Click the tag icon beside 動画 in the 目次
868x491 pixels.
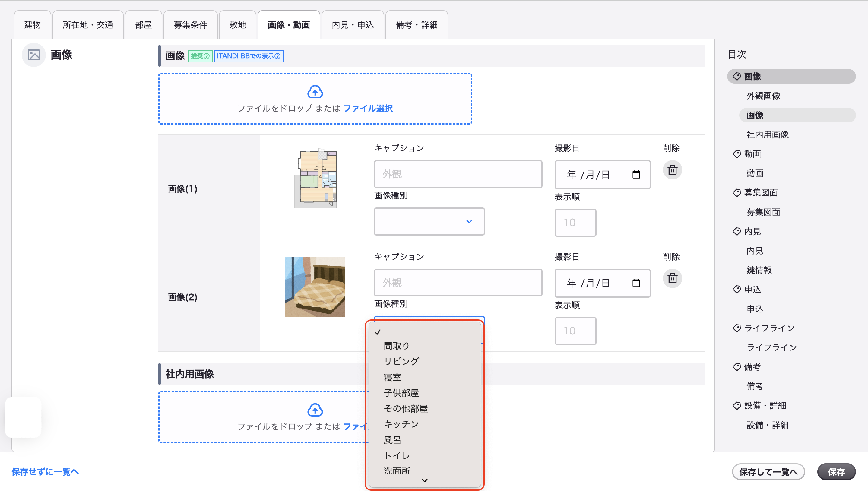tap(737, 154)
